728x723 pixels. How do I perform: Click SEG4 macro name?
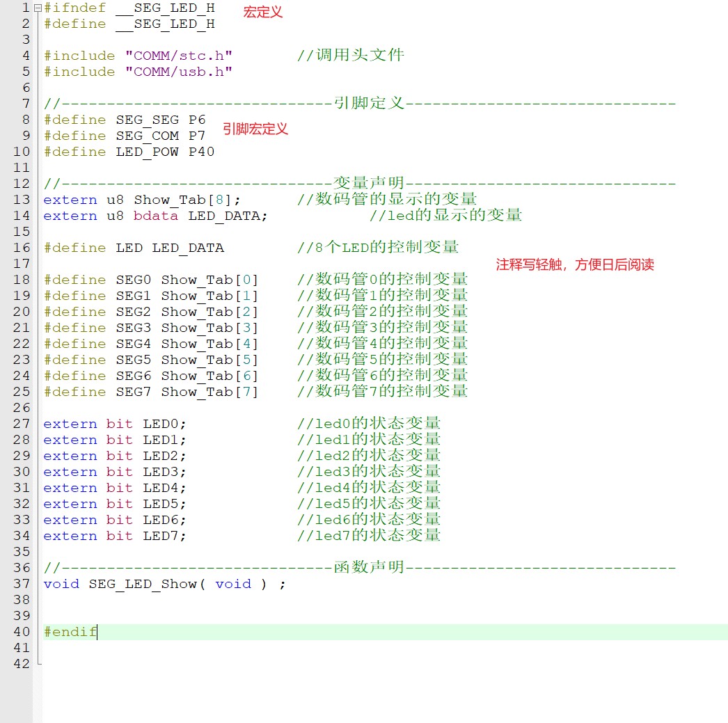click(133, 344)
